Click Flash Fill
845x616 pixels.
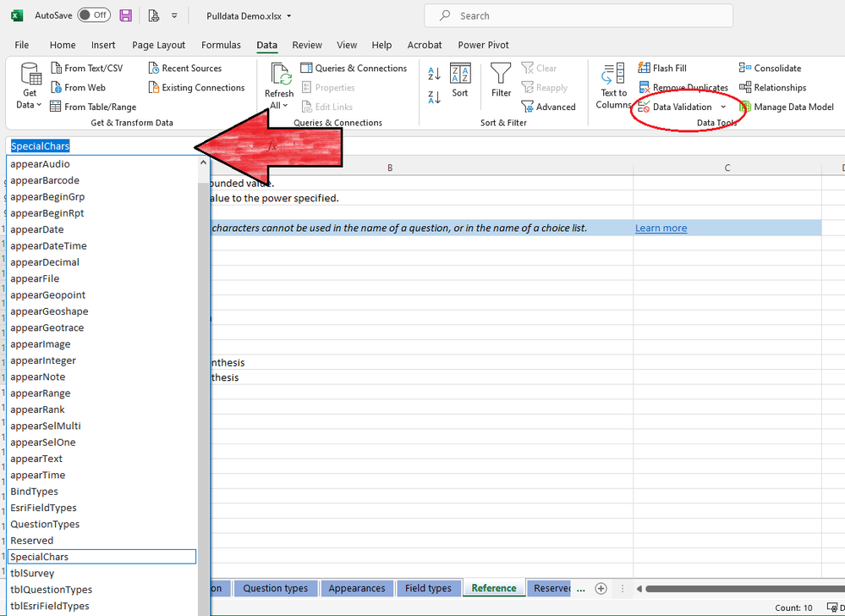click(662, 68)
